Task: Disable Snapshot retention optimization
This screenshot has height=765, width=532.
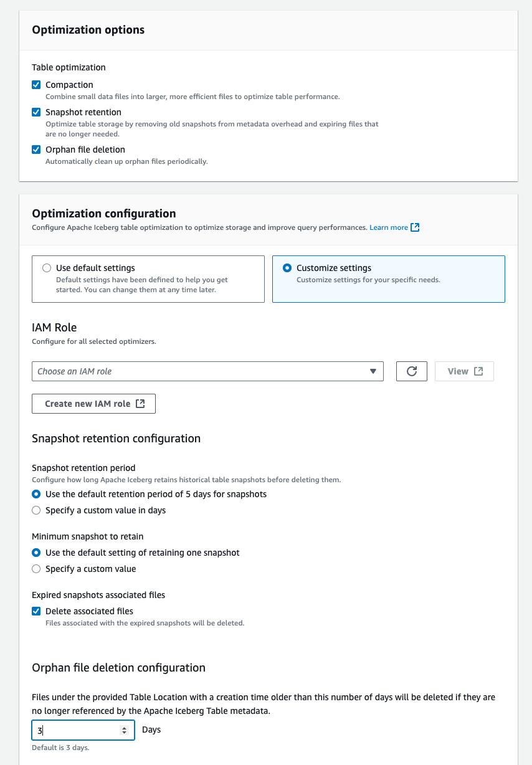Action: 36,112
